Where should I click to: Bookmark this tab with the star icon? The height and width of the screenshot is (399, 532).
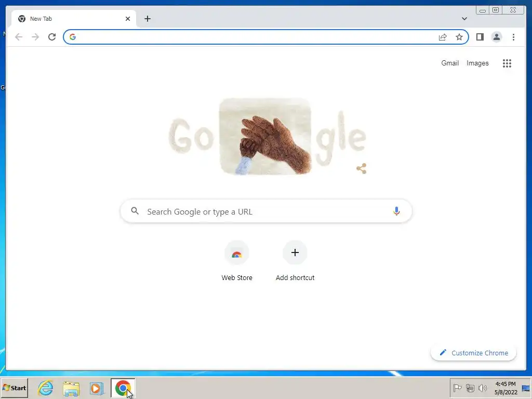[x=459, y=37]
